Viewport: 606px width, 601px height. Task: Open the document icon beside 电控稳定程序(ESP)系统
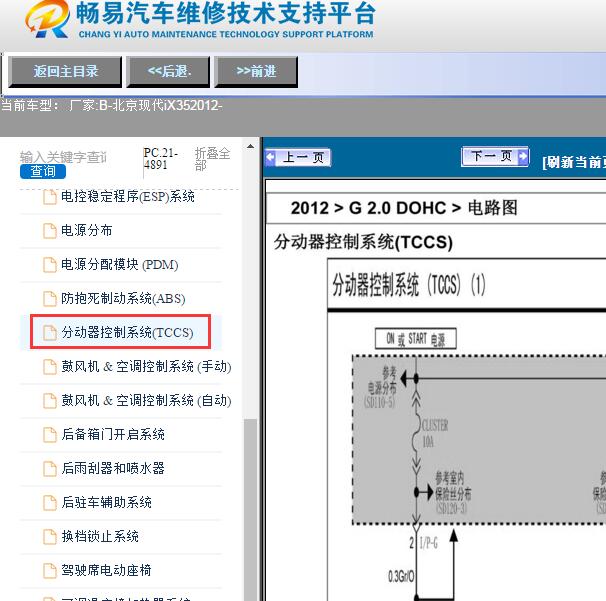[49, 197]
